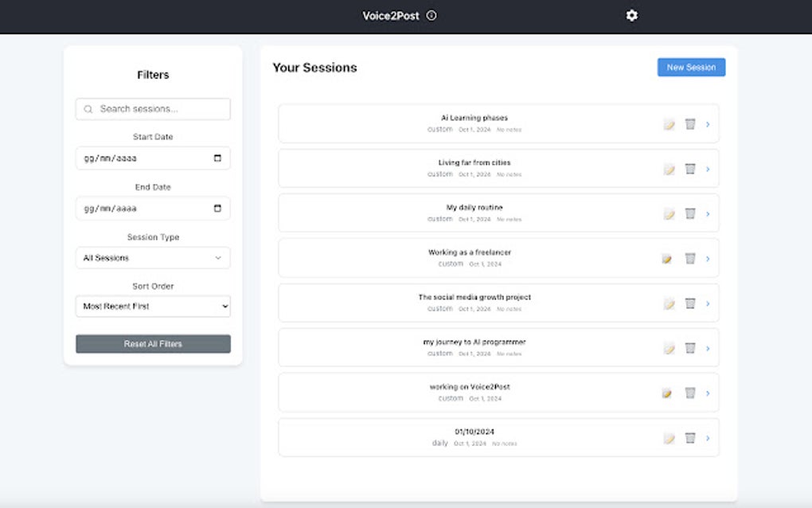Image resolution: width=812 pixels, height=508 pixels.
Task: Expand the Session Type dropdown
Action: [x=153, y=258]
